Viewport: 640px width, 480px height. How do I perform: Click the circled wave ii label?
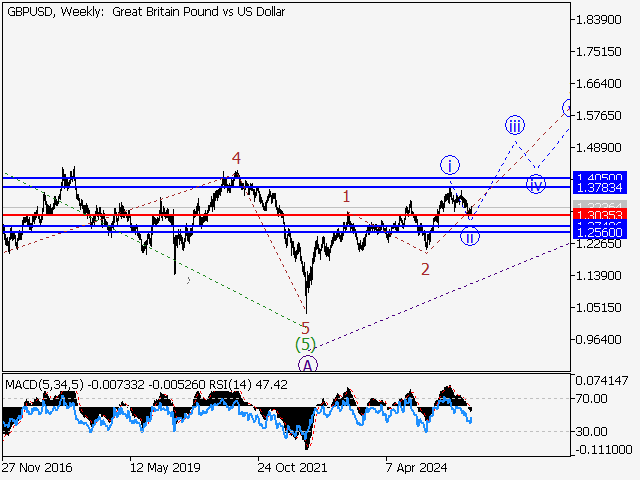[x=469, y=237]
